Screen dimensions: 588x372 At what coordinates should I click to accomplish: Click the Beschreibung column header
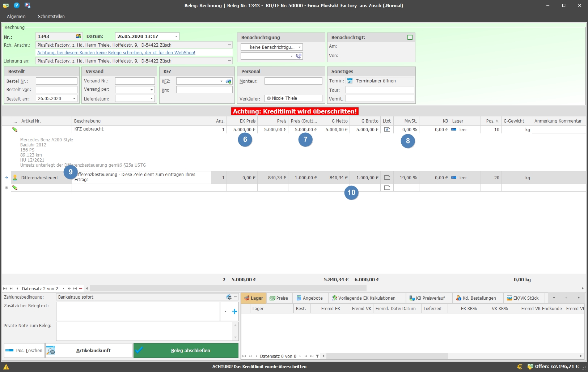tap(141, 121)
